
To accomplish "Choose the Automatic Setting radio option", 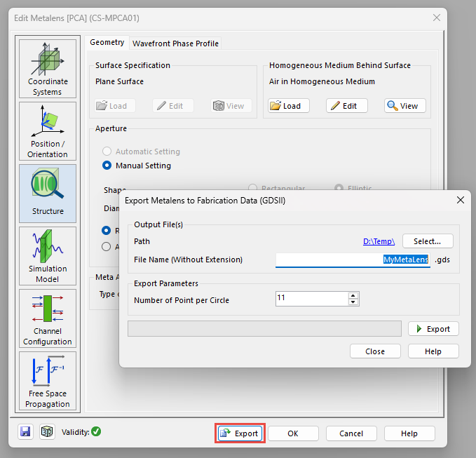I will point(107,151).
